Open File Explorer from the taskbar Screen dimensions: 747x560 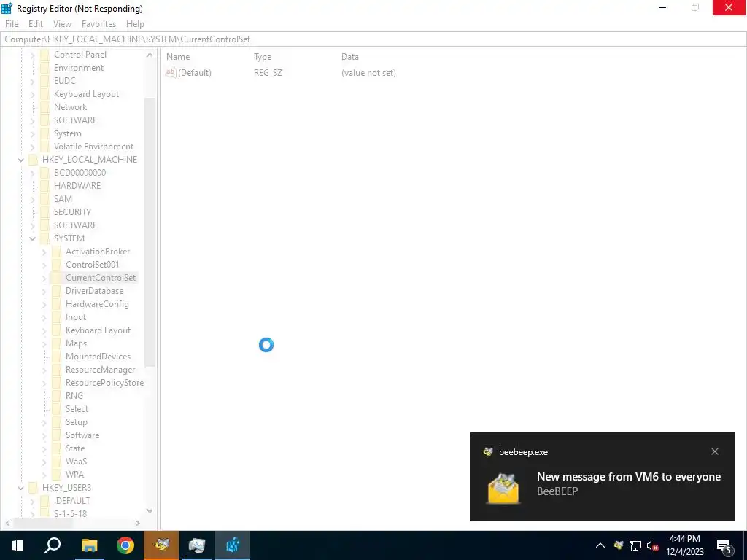click(x=89, y=545)
